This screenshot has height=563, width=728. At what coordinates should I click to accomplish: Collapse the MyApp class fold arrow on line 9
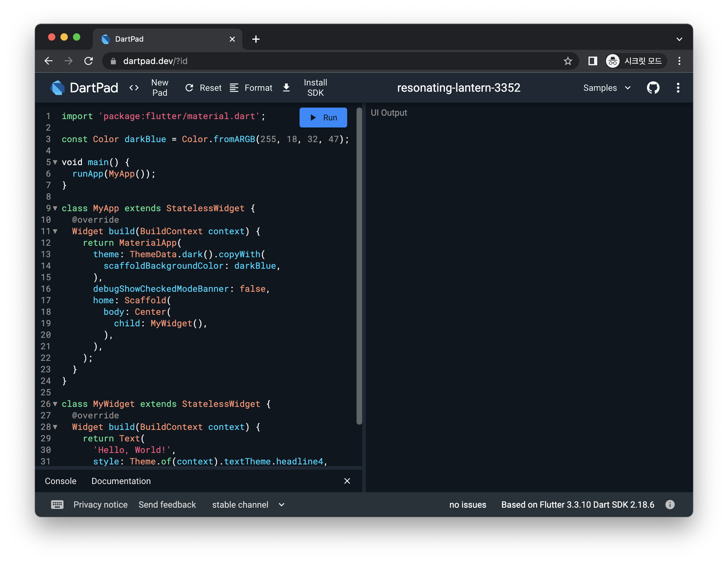55,208
